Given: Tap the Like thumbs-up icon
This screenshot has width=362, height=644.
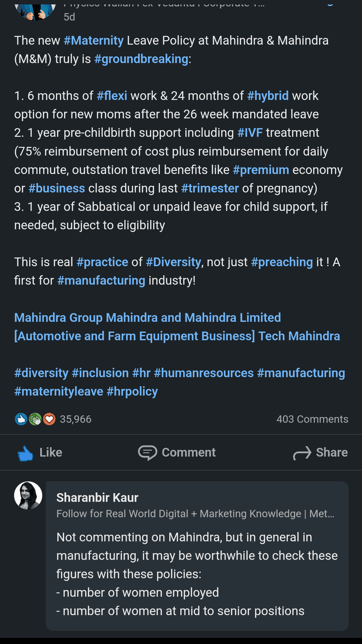Looking at the screenshot, I should pyautogui.click(x=25, y=453).
